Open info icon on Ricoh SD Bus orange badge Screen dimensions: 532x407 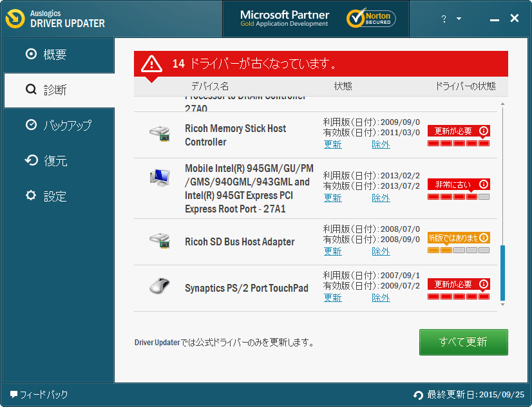pos(484,238)
